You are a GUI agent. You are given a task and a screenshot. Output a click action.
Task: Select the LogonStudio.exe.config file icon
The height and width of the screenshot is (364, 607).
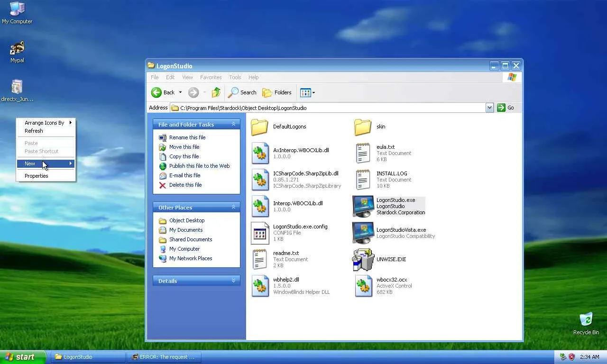pyautogui.click(x=259, y=233)
